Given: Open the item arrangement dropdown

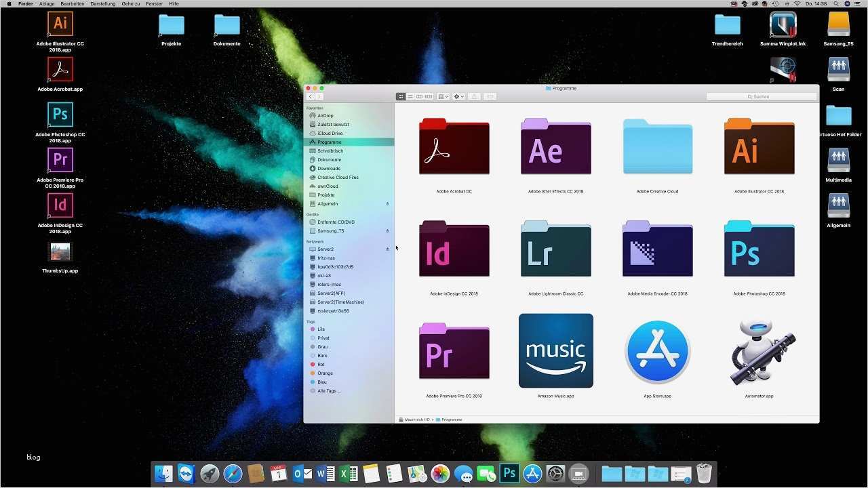Looking at the screenshot, I should coord(443,97).
